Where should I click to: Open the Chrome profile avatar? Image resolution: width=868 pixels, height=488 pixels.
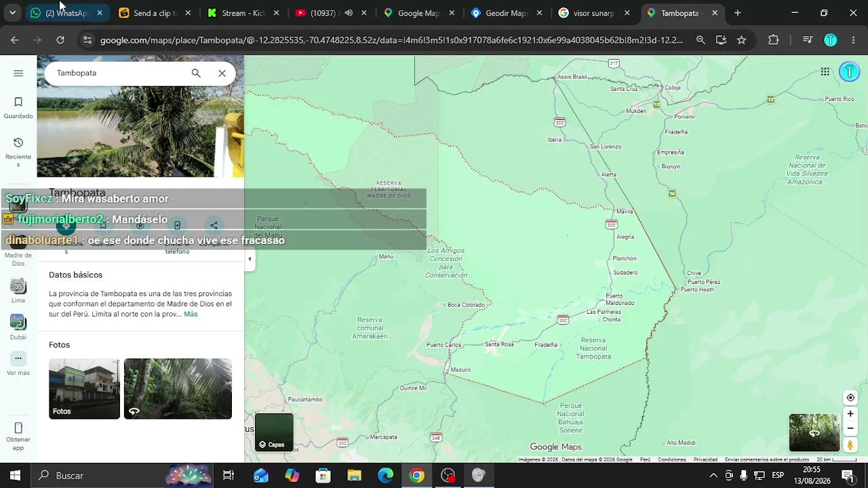(x=831, y=40)
